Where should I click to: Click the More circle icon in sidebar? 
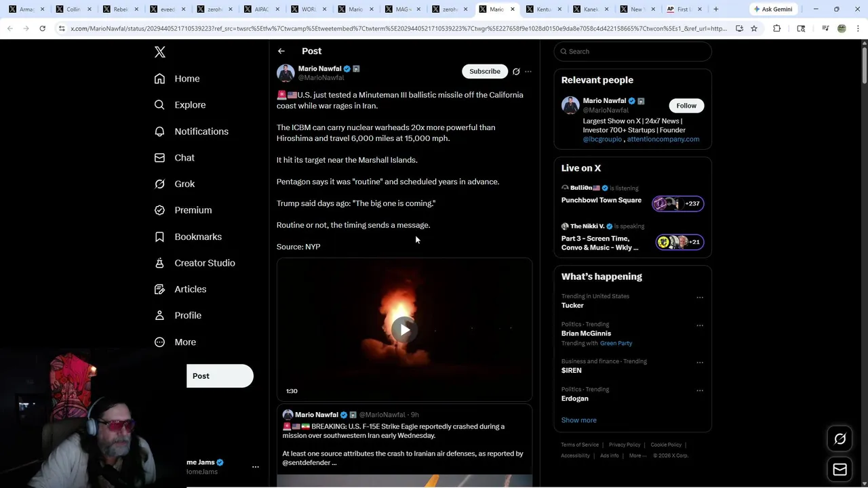[159, 342]
